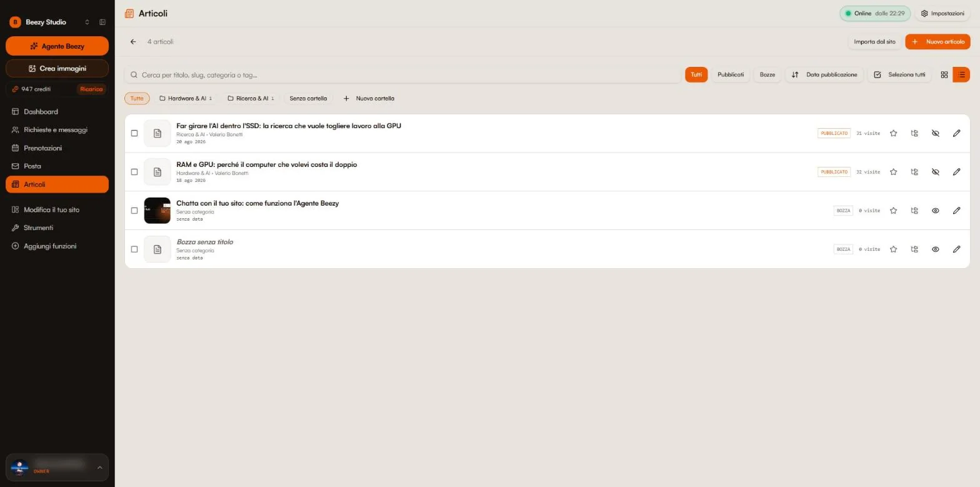Show only the 'Hardware & AI' folder
The image size is (980, 487).
(186, 99)
